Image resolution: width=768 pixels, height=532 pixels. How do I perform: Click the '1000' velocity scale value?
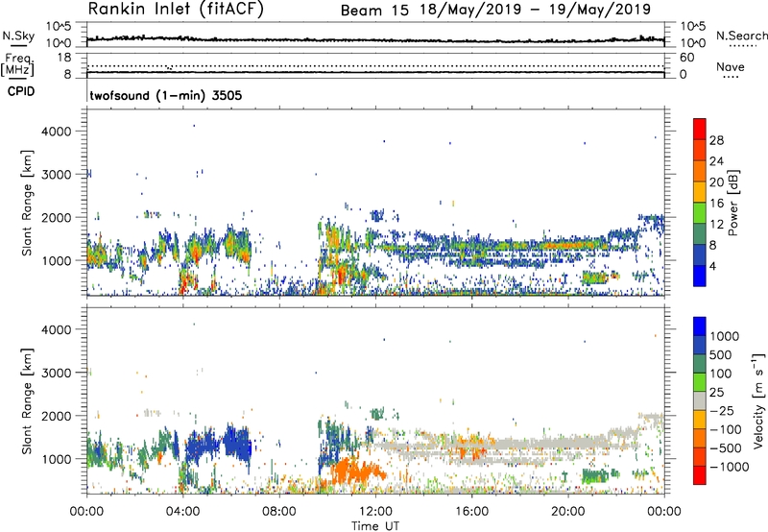click(x=725, y=336)
